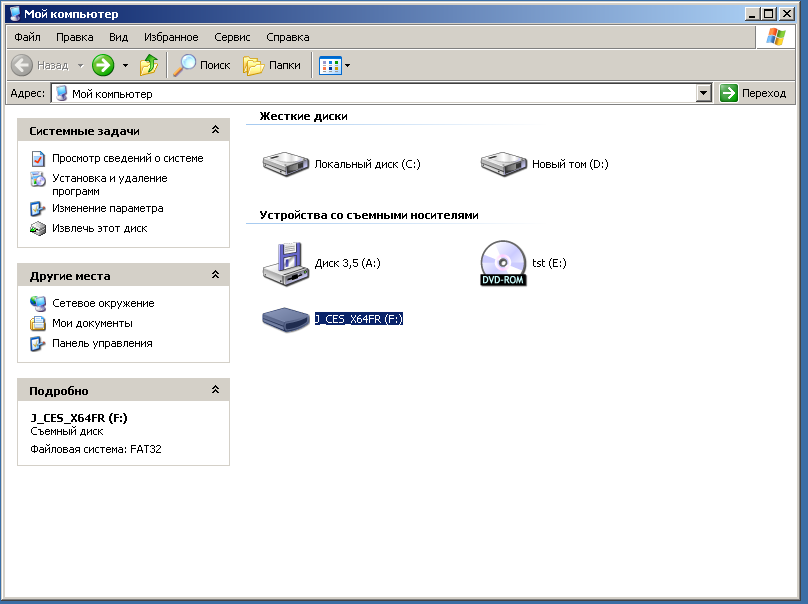Collapse the Подробно details panel
The image size is (808, 604).
coord(215,390)
